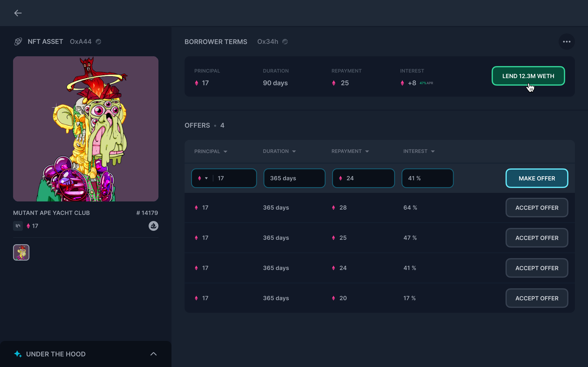
Task: Sort offers by Principal column
Action: click(x=211, y=151)
